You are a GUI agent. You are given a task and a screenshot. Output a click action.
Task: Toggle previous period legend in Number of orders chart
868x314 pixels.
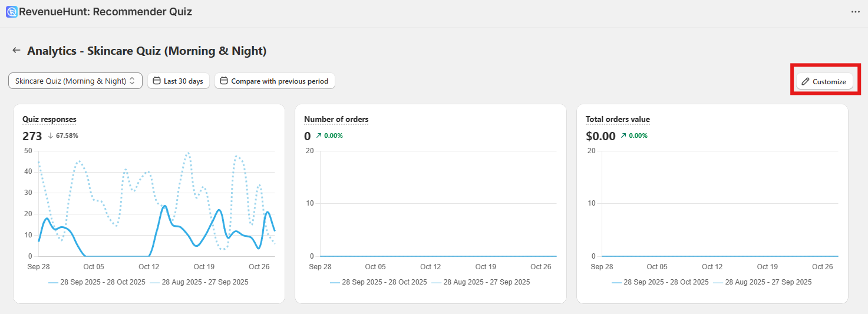coord(481,282)
